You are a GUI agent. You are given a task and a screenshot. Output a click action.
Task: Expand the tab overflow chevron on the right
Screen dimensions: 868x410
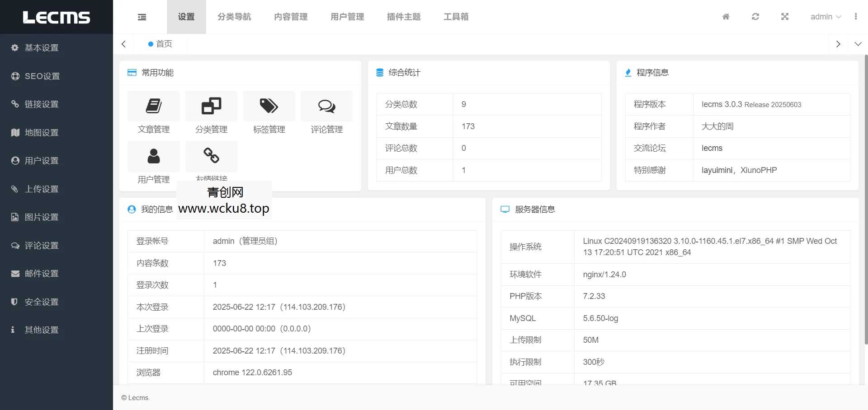858,44
